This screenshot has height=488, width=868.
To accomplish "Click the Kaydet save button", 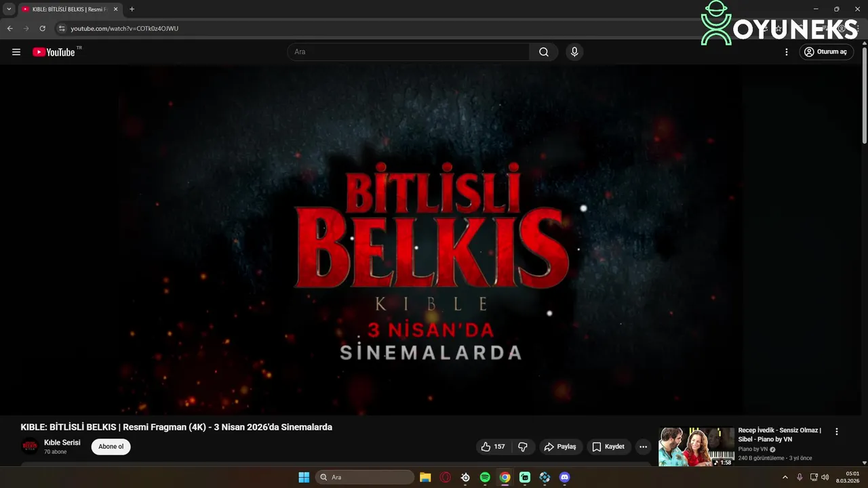I will click(608, 447).
